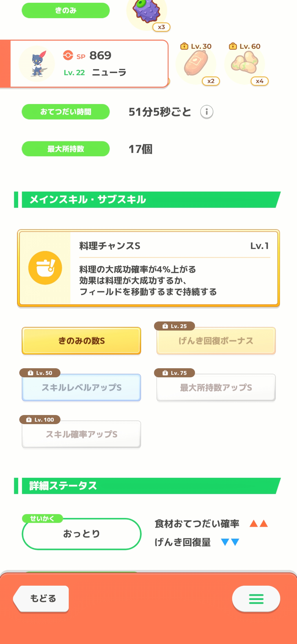Tap the SP 869 strength value
The image size is (297, 644).
point(100,56)
